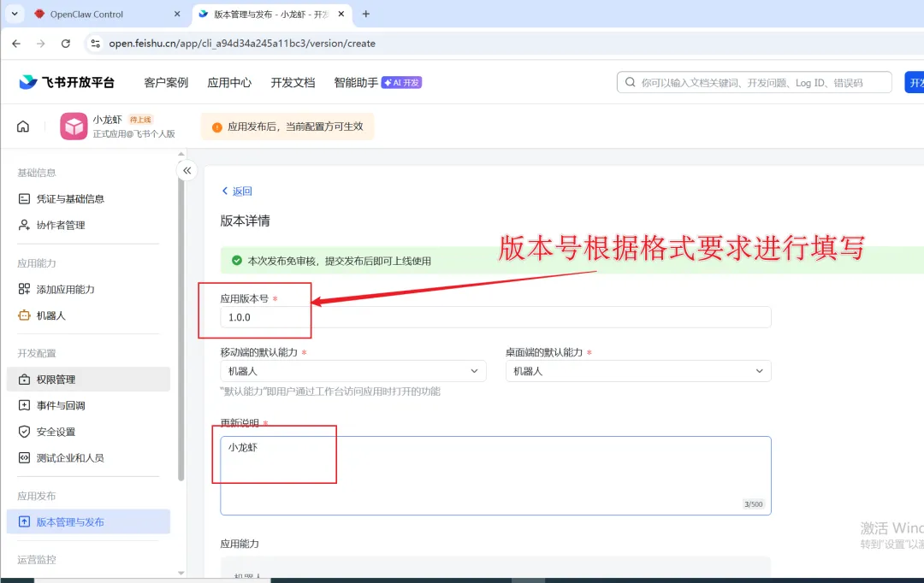Click the 返回 back link
Image resolution: width=924 pixels, height=583 pixels.
pos(237,191)
